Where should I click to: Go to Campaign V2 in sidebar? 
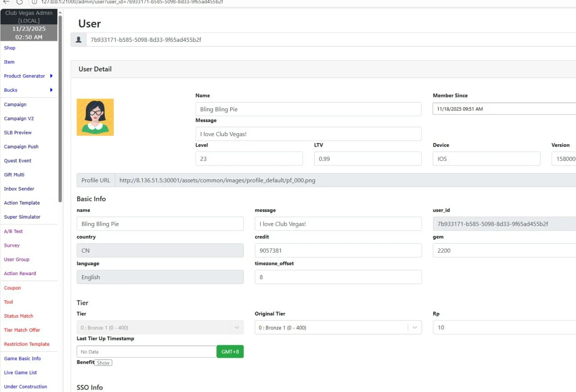coord(19,119)
